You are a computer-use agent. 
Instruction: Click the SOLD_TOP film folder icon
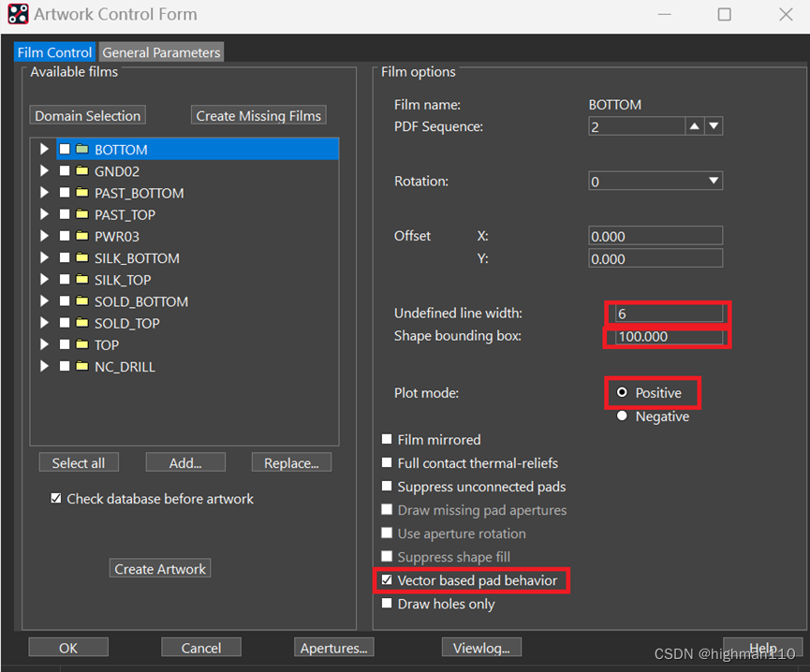[82, 324]
